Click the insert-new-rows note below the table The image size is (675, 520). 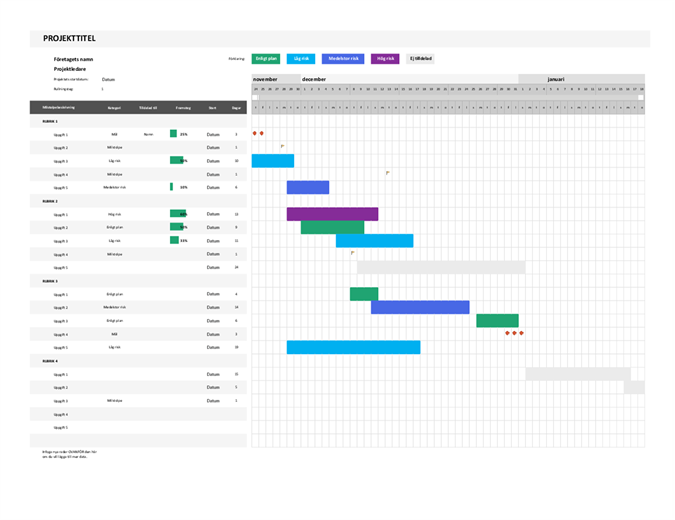69,454
